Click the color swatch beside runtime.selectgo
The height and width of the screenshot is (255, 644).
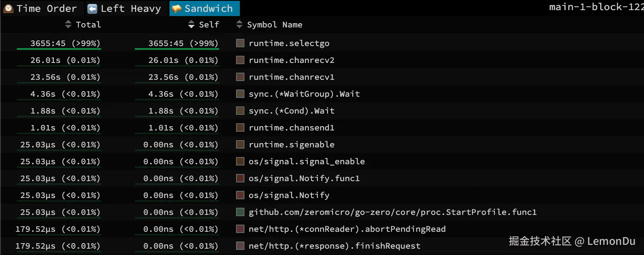point(240,43)
